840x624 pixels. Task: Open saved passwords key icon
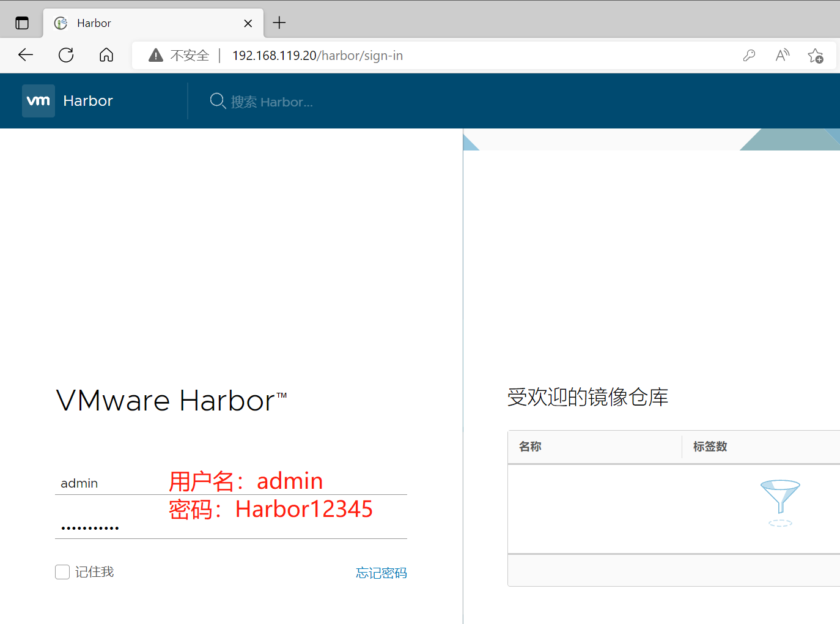pyautogui.click(x=749, y=56)
